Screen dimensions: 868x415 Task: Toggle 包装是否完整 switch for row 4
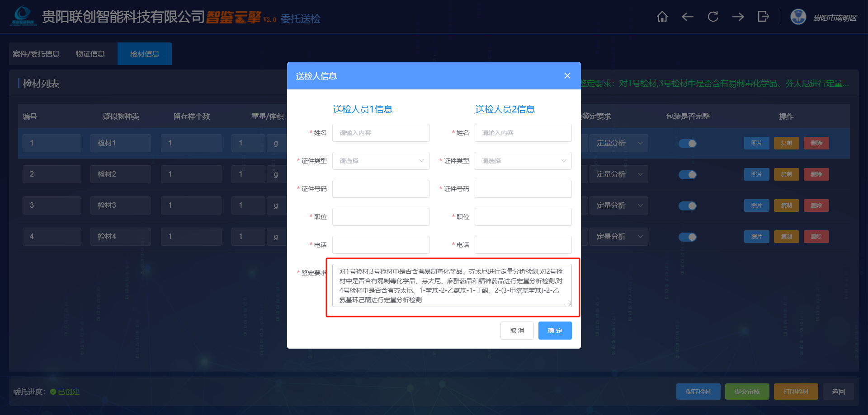(x=688, y=237)
